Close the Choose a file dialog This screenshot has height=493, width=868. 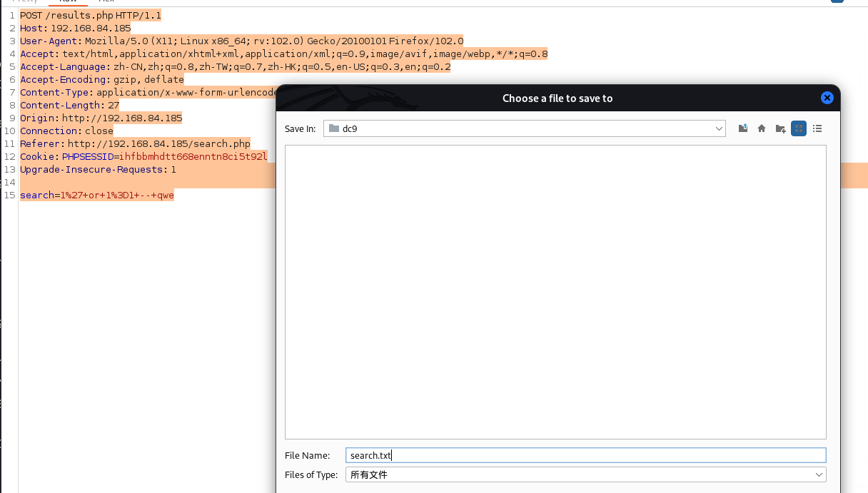click(x=827, y=98)
